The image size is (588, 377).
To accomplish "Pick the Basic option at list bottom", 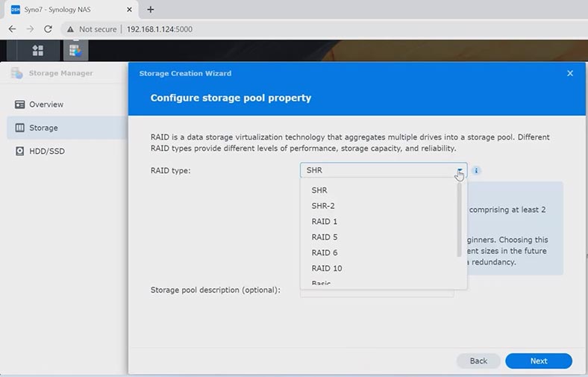I will click(379, 282).
